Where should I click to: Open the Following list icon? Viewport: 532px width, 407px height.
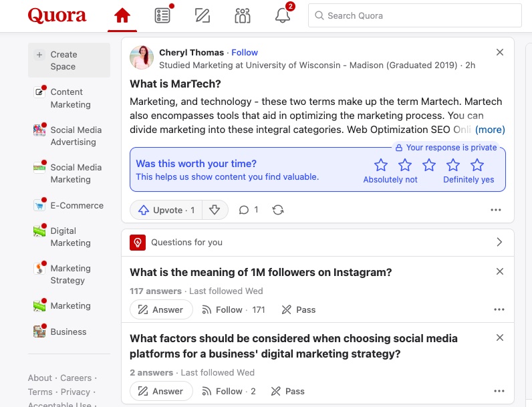click(162, 15)
